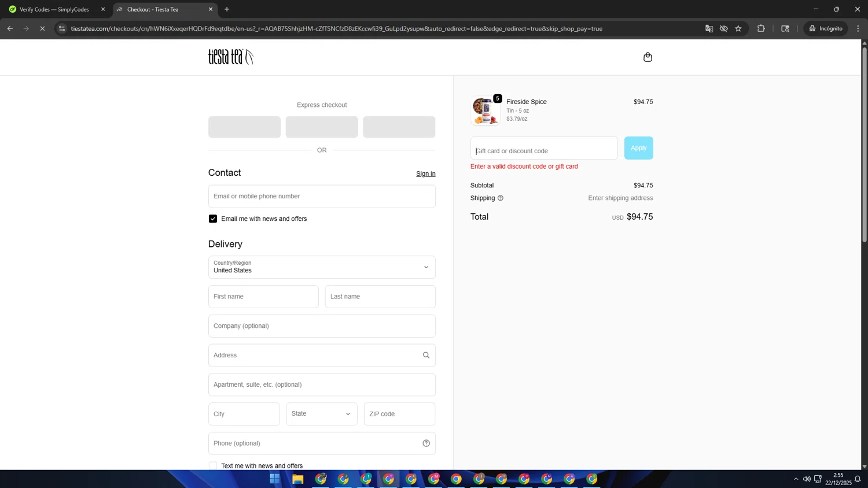The height and width of the screenshot is (488, 868).
Task: Uncheck Email me with news and offers
Action: click(213, 219)
